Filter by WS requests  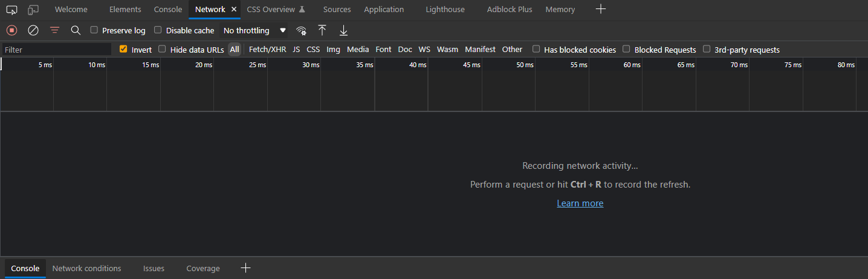(424, 50)
